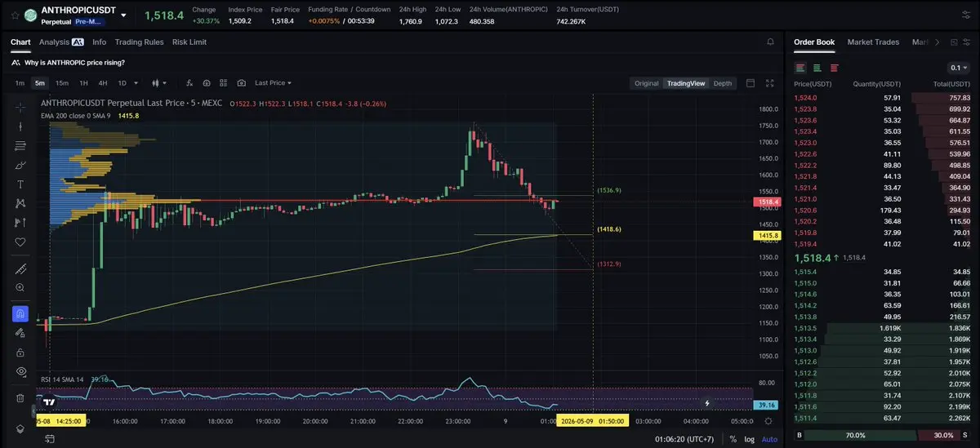Image resolution: width=980 pixels, height=448 pixels.
Task: Open the Trading Rules tab
Action: click(139, 42)
